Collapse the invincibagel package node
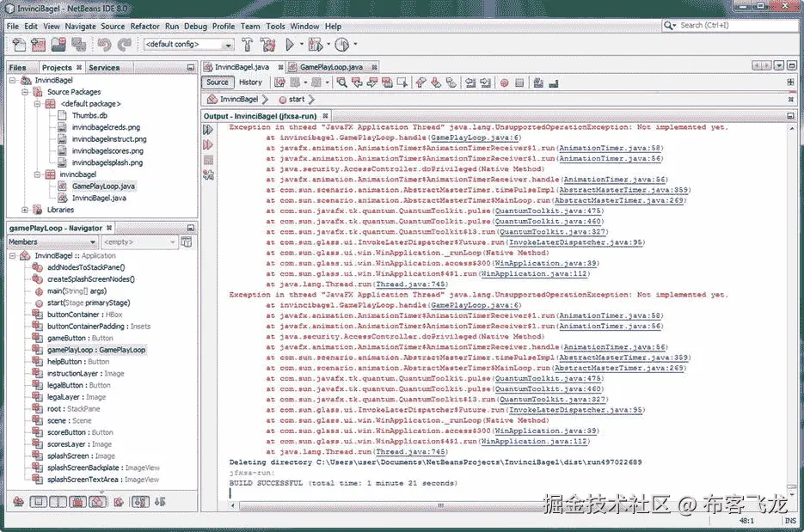Screen dimensions: 804x532 (37, 174)
